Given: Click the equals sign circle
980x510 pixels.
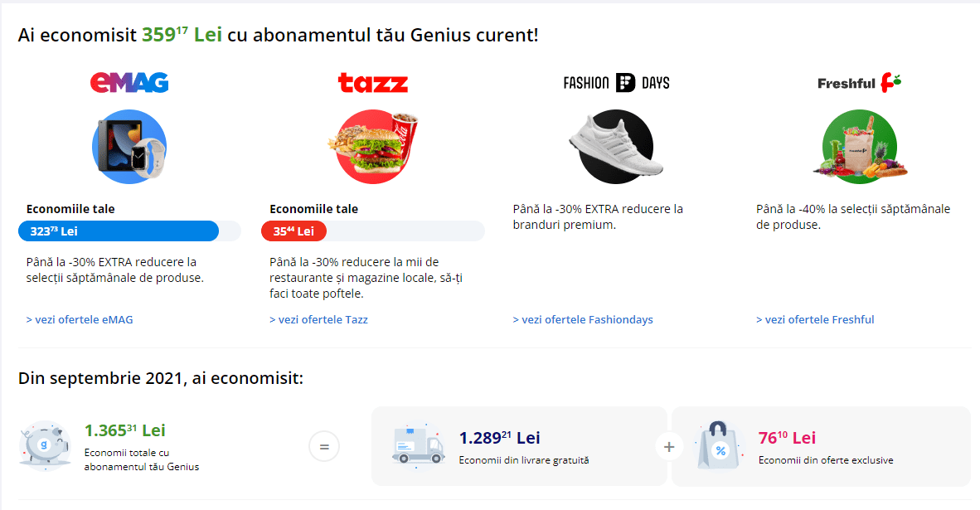Looking at the screenshot, I should [x=324, y=447].
